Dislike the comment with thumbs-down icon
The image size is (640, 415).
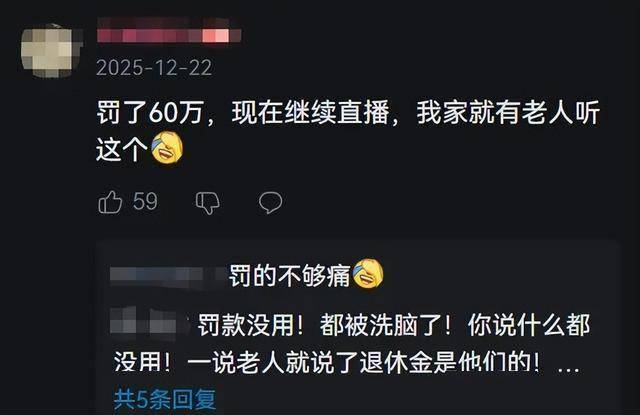(x=207, y=202)
